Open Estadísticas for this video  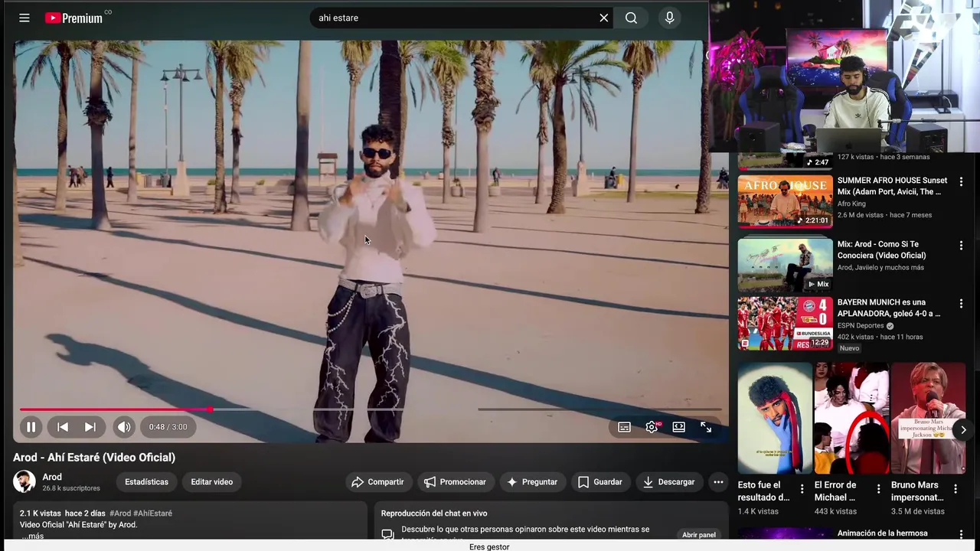(x=146, y=482)
